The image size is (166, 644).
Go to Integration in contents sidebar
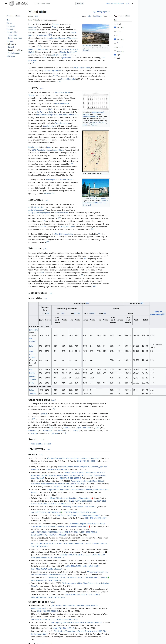(11, 26)
